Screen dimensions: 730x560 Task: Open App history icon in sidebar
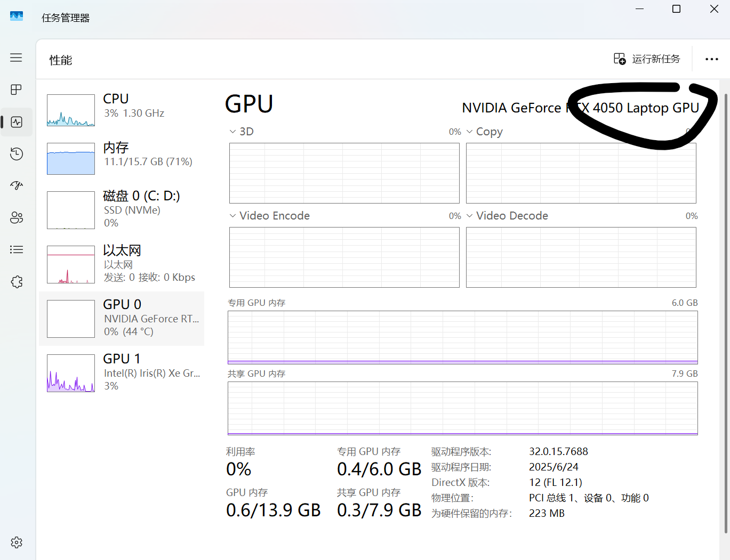coord(17,154)
